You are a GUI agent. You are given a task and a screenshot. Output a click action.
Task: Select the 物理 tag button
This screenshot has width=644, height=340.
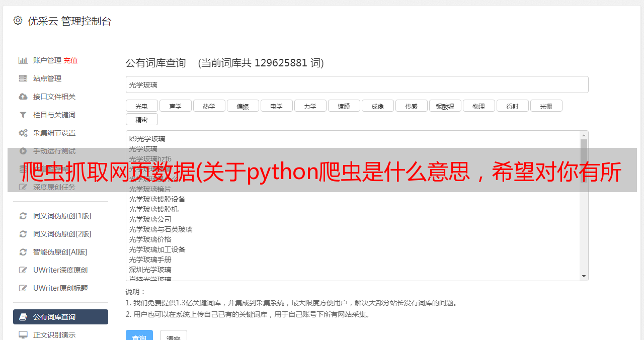point(479,106)
